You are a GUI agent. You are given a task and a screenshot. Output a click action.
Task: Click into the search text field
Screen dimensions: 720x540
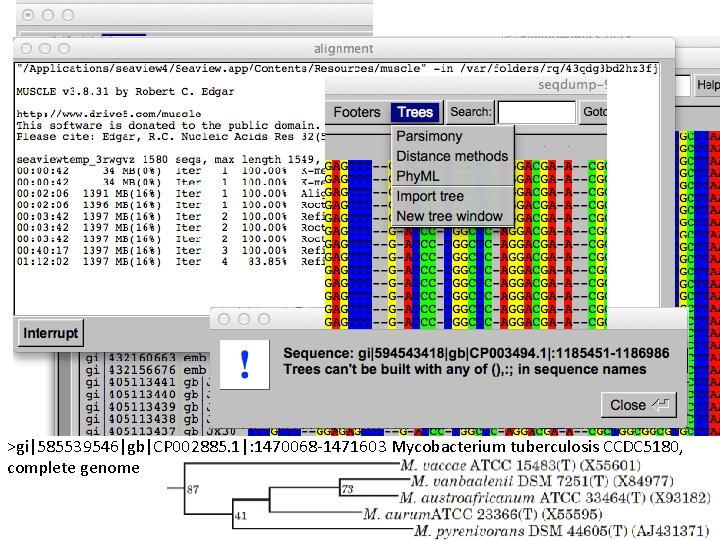coord(536,112)
